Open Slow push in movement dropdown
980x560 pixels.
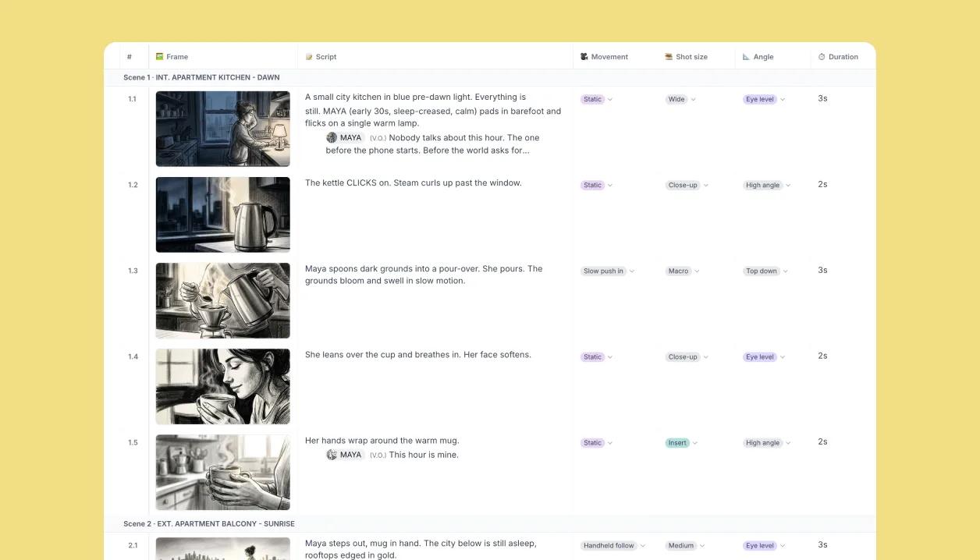tap(608, 271)
